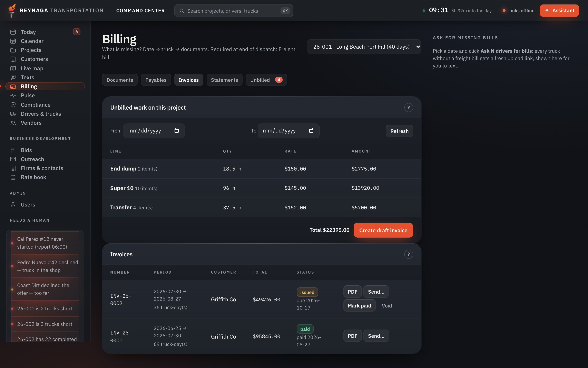Viewport: 588px width, 368px height.
Task: Open Firms & contacts icon
Action: pyautogui.click(x=13, y=168)
